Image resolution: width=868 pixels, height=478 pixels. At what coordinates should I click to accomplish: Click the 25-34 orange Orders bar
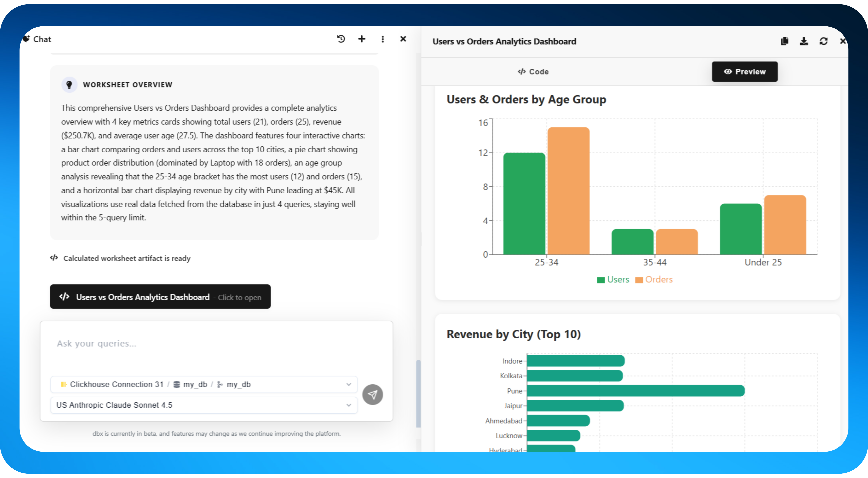coord(568,191)
